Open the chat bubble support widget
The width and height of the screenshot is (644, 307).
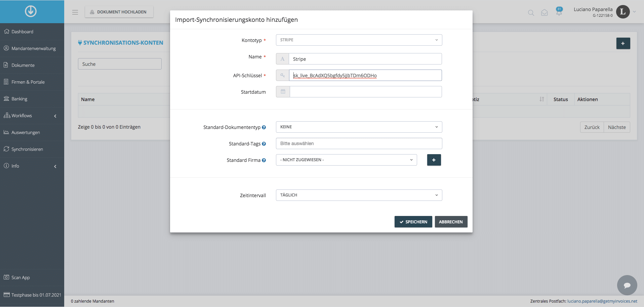point(627,285)
